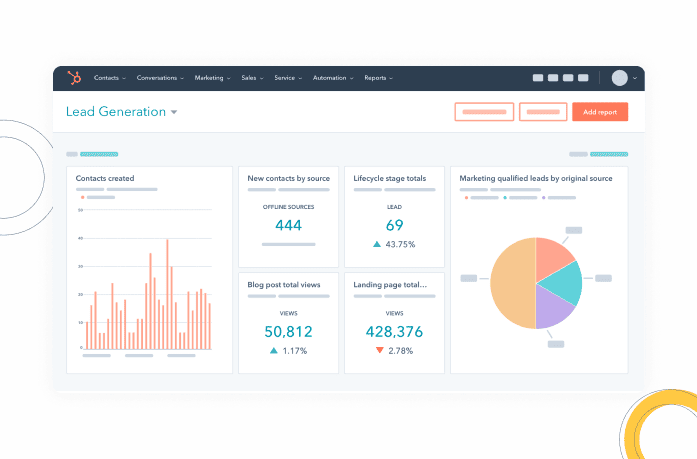Click the up triangle beside 43.75%

377,244
